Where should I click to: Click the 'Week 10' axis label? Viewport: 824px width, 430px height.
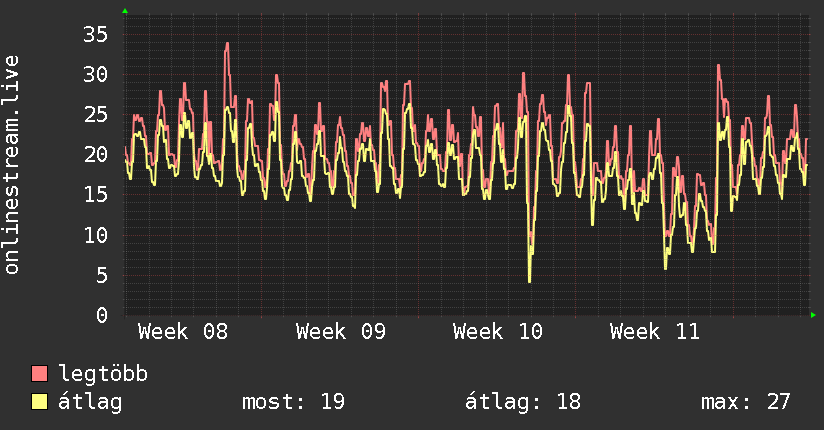tap(498, 332)
